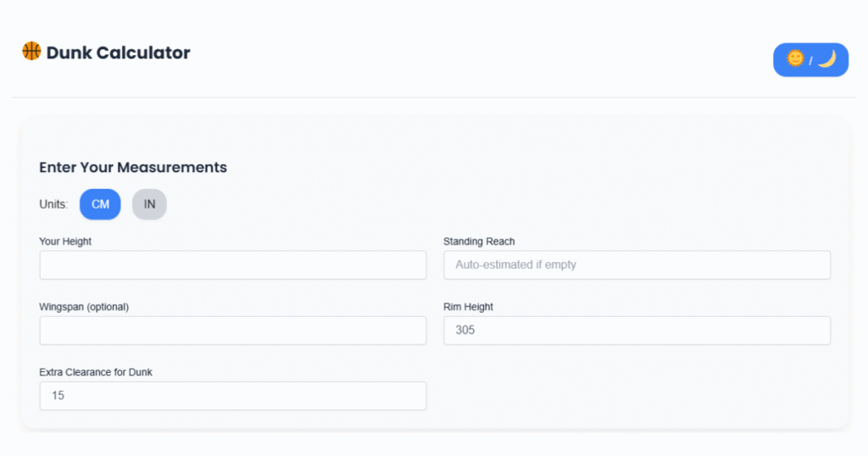
Task: Click the "Rim Height" label
Action: point(468,307)
